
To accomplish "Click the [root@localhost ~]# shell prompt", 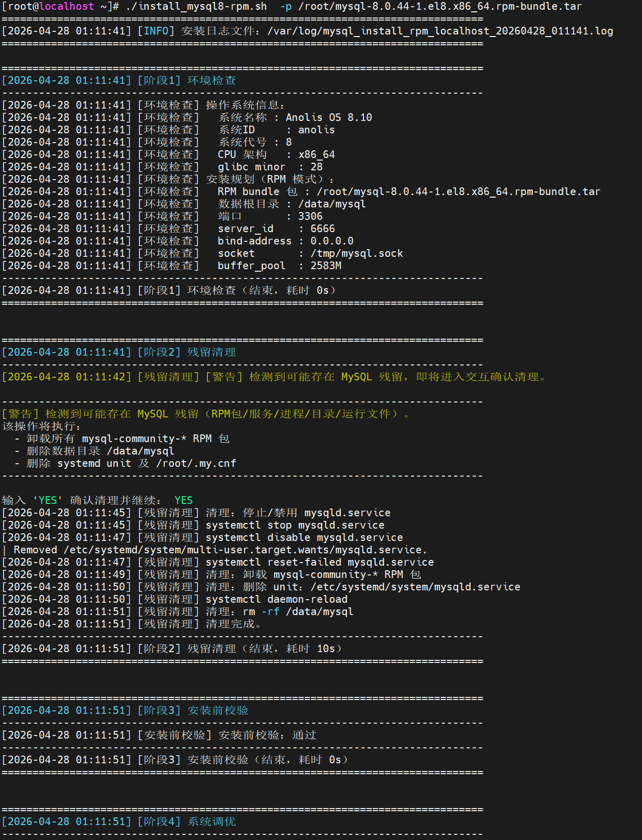I will coord(60,6).
